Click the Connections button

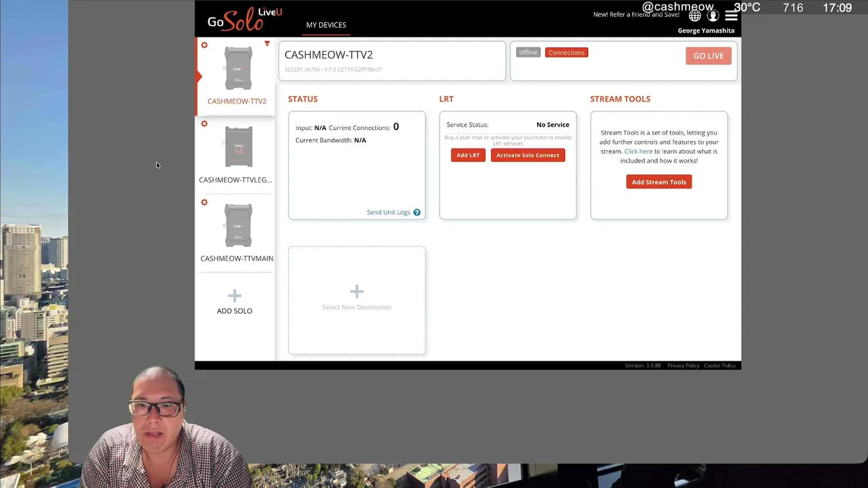[566, 52]
